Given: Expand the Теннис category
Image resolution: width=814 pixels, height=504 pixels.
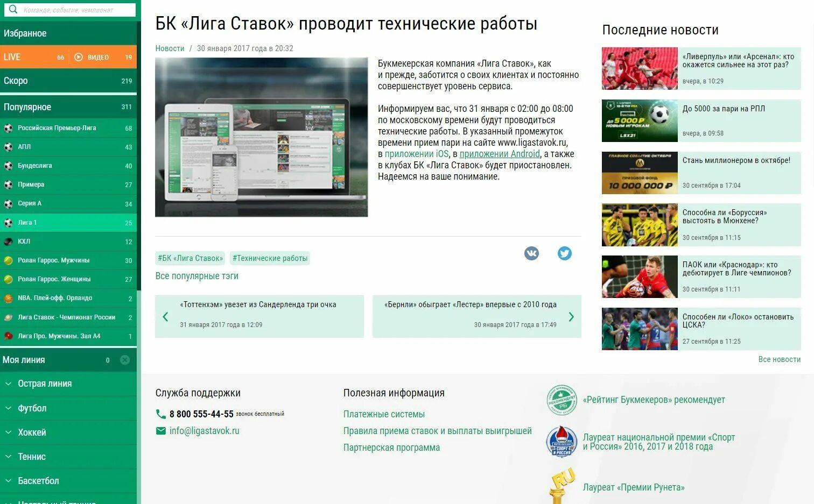Looking at the screenshot, I should pos(68,457).
